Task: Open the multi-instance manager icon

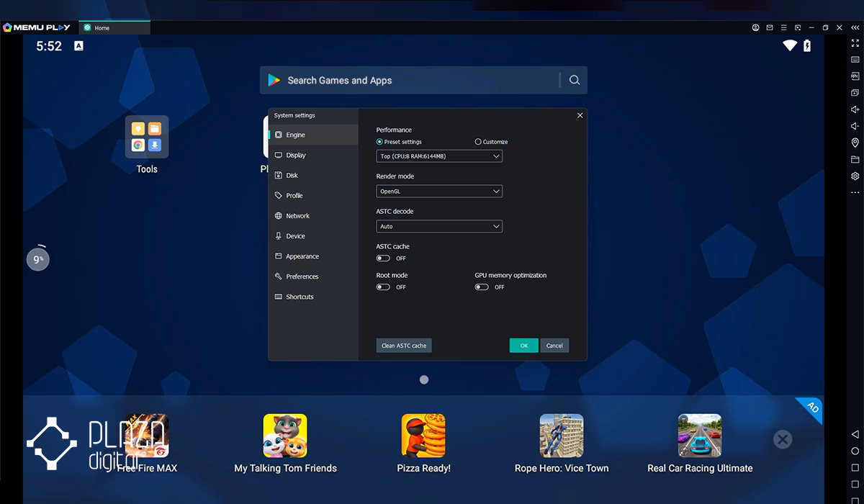Action: (x=855, y=93)
